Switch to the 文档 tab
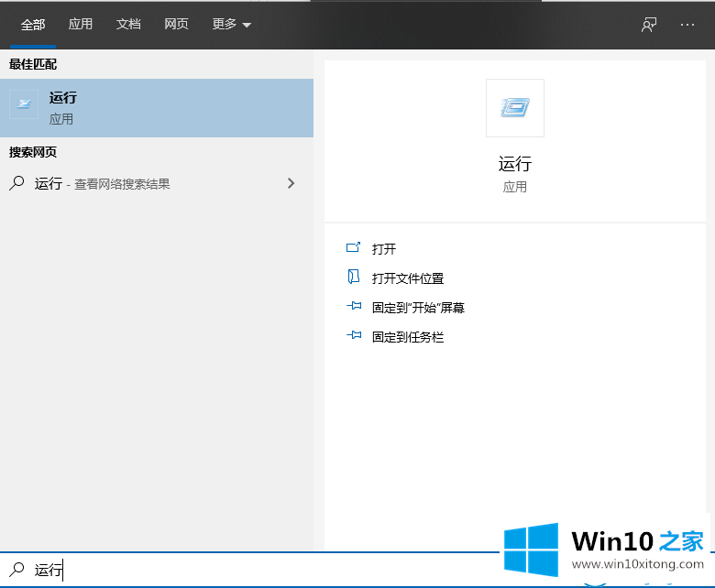 pyautogui.click(x=128, y=24)
